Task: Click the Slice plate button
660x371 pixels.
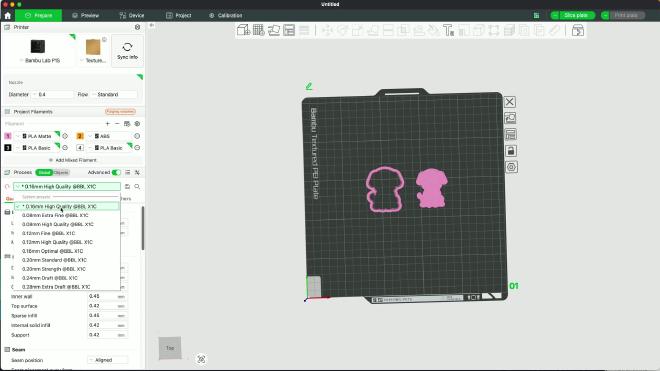Action: pos(576,16)
